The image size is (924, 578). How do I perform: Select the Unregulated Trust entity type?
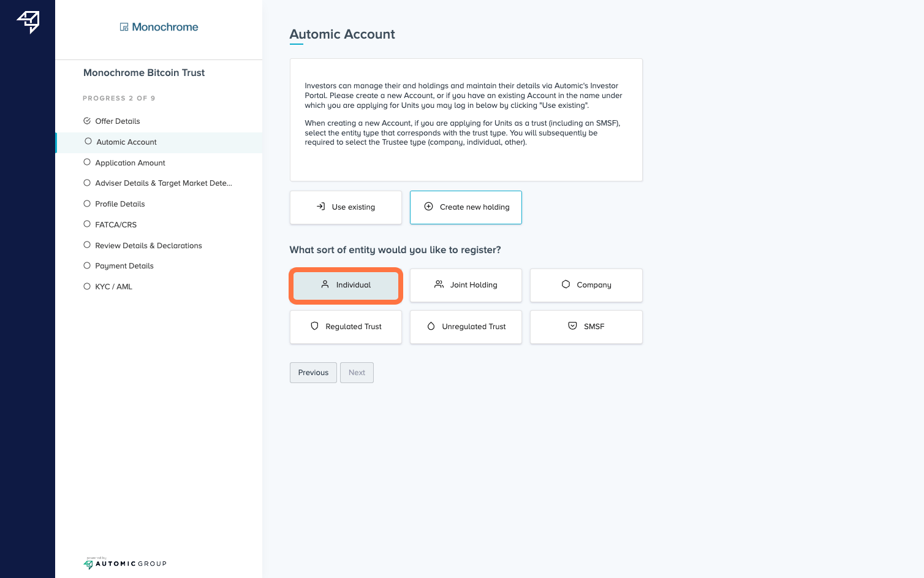tap(466, 327)
